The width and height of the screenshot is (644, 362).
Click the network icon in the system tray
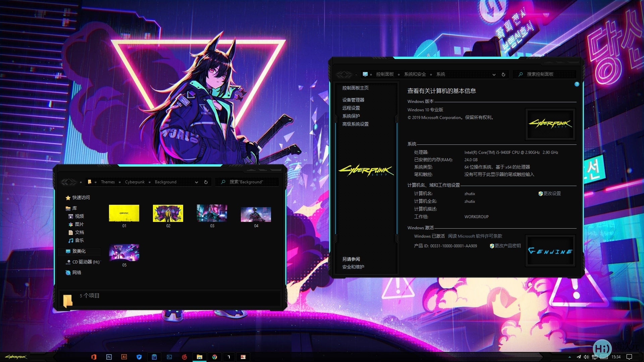click(594, 357)
